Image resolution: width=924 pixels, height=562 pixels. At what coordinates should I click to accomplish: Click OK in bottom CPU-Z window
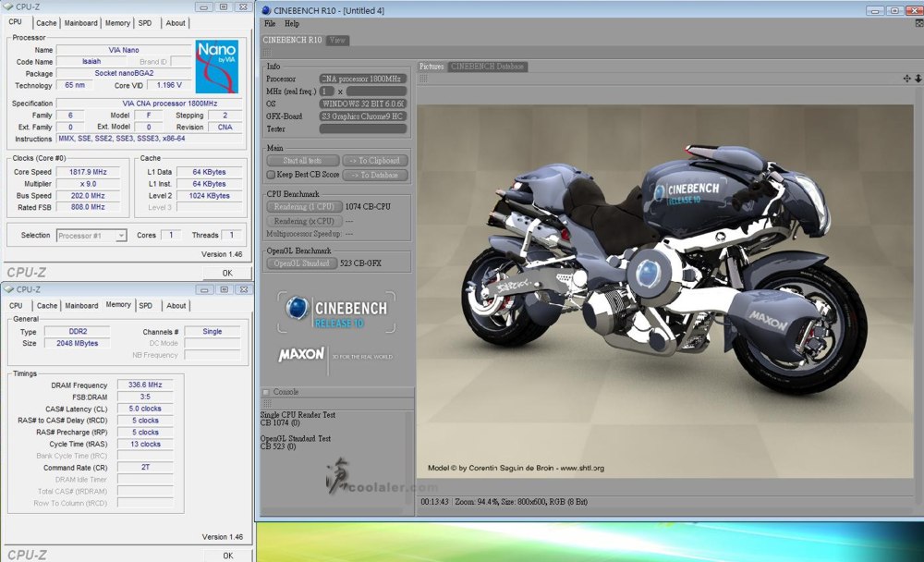[227, 556]
